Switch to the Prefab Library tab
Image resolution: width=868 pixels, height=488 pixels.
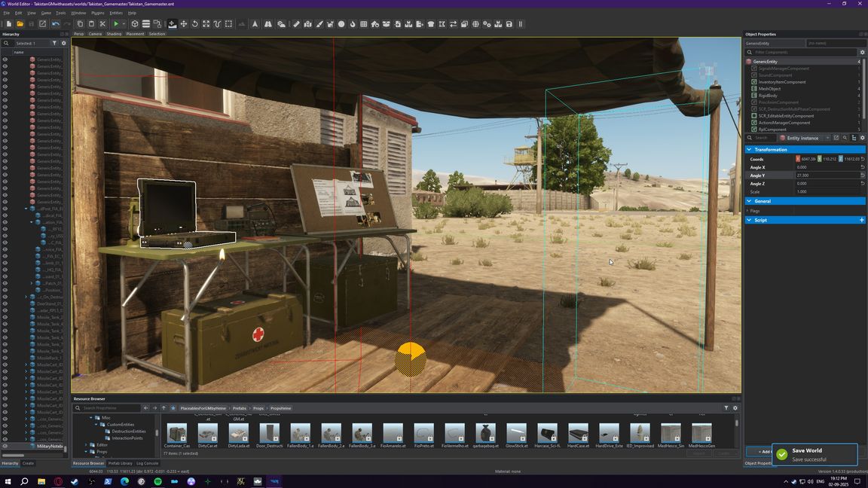pyautogui.click(x=120, y=463)
